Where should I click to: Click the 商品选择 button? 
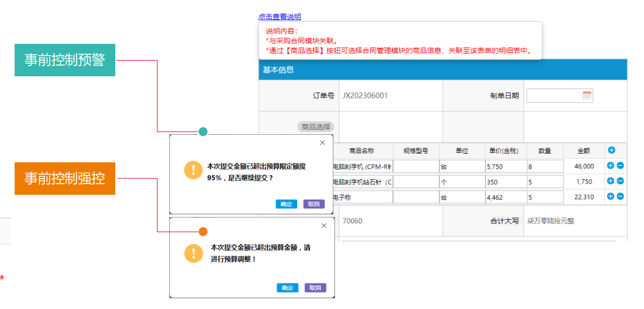316,127
